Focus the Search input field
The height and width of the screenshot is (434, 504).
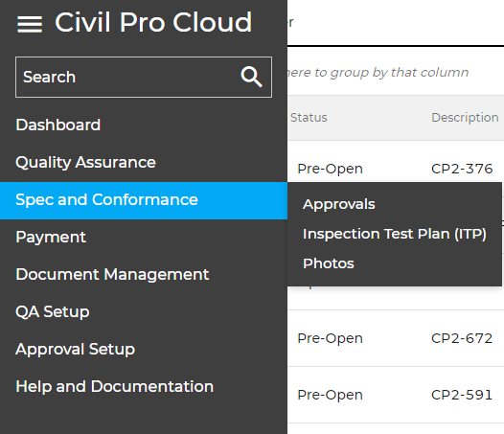coord(144,78)
